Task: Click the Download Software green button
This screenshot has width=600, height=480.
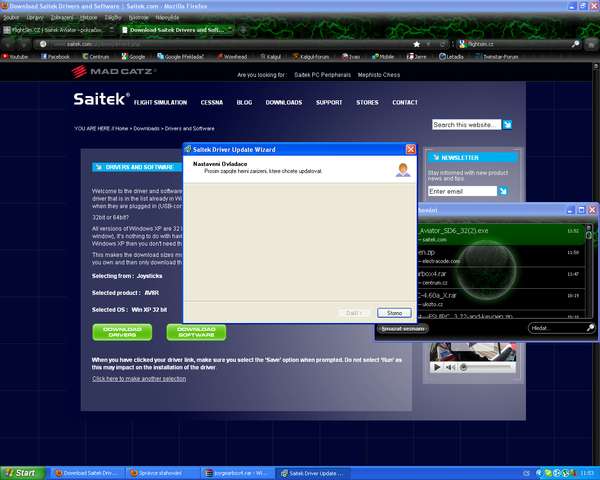Action: point(196,332)
